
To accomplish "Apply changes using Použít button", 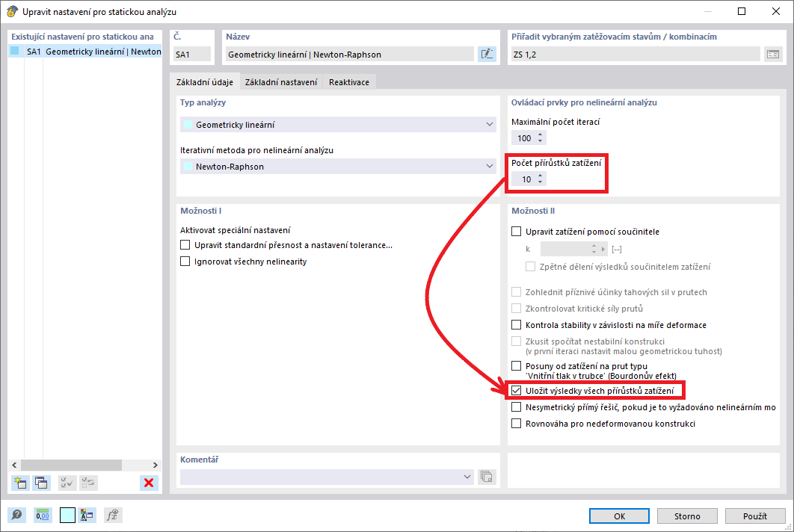I will [x=755, y=516].
